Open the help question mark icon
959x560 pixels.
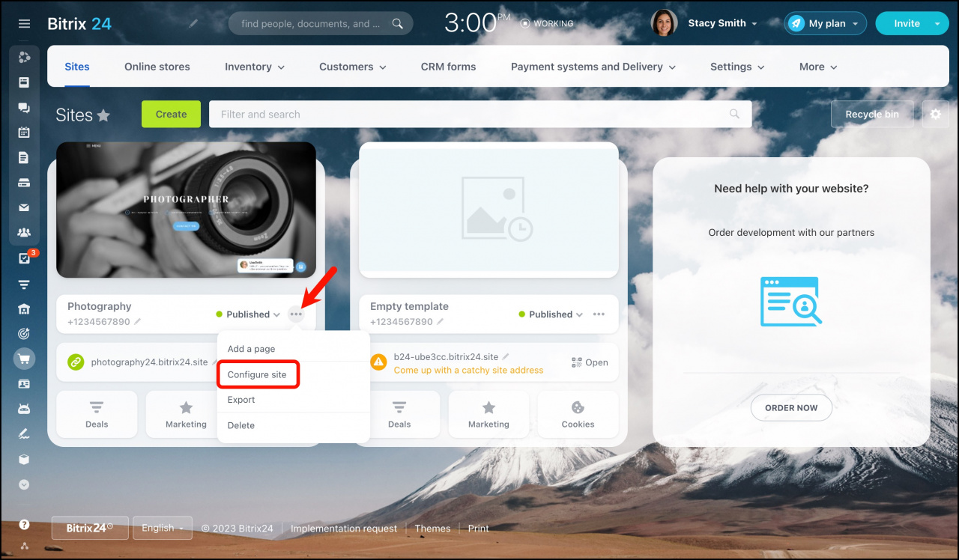pos(24,524)
